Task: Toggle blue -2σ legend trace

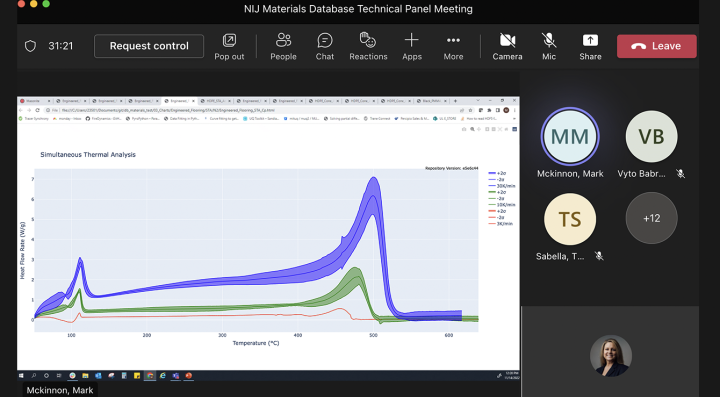Action: (x=497, y=179)
